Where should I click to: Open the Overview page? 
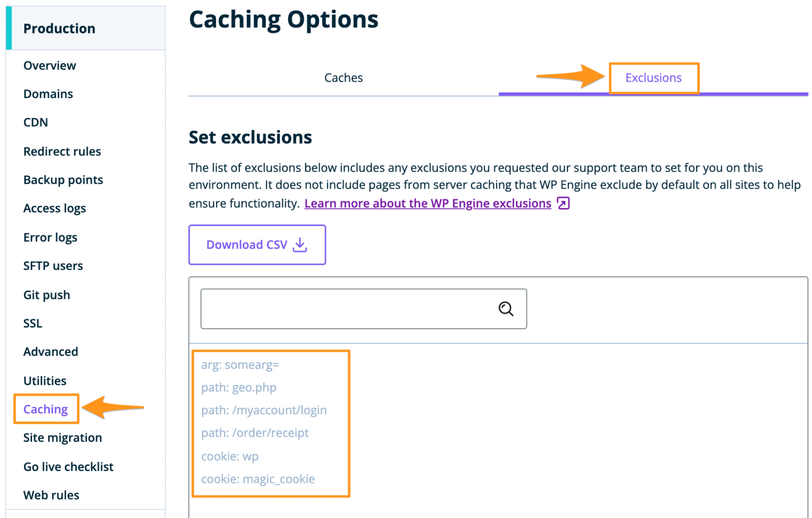(49, 65)
